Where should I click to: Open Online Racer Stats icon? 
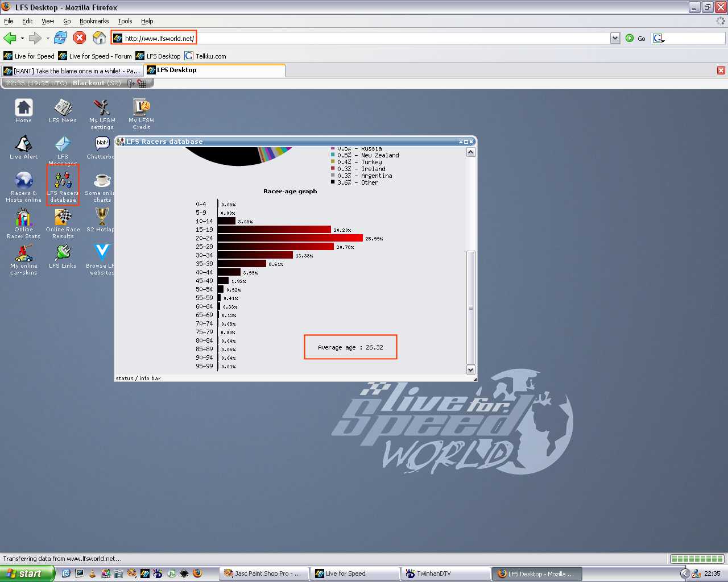point(23,223)
